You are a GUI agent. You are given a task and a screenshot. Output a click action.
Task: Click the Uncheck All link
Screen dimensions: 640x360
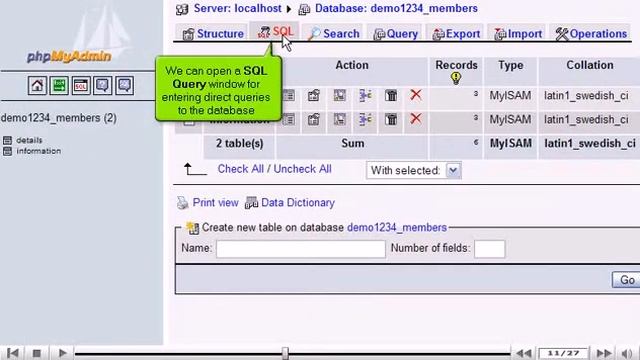[302, 169]
